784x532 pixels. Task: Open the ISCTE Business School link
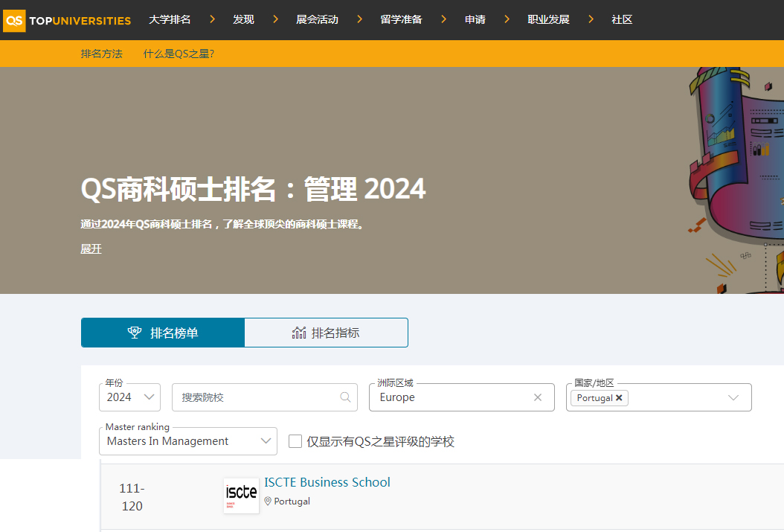(x=327, y=482)
